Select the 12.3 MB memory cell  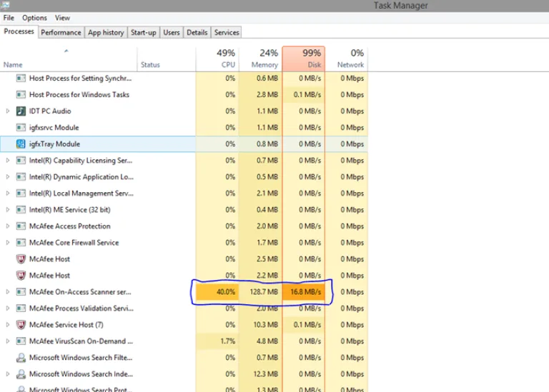[x=260, y=374]
